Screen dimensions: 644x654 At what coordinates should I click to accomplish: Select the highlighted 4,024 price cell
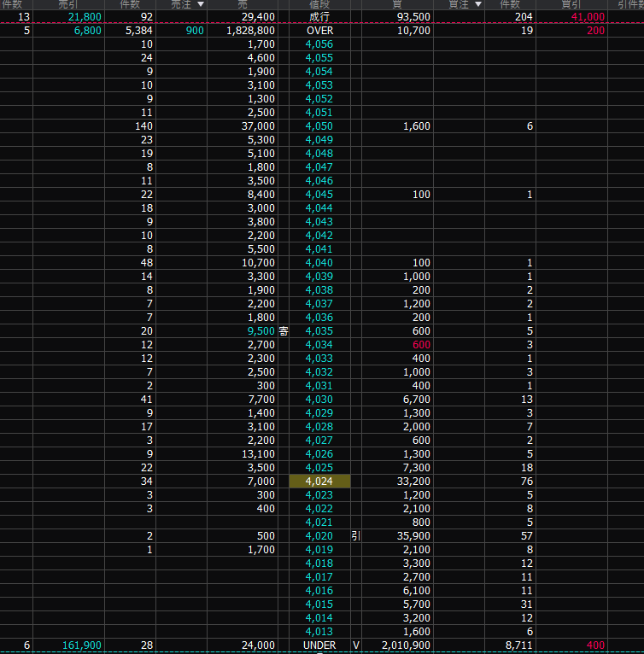(x=319, y=482)
